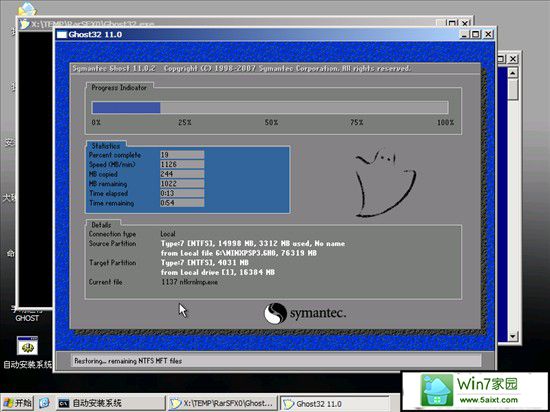Click the Statistics group label

[106, 146]
